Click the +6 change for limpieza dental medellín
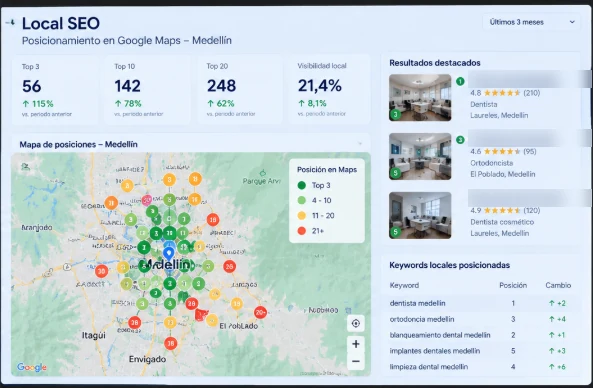Screen dimensions: 593x388 click(x=561, y=366)
